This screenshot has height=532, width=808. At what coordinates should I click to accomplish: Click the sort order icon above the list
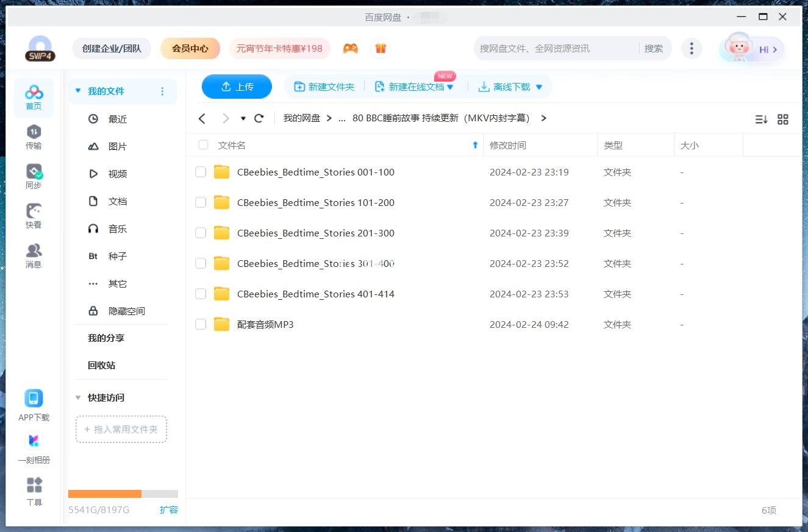760,119
